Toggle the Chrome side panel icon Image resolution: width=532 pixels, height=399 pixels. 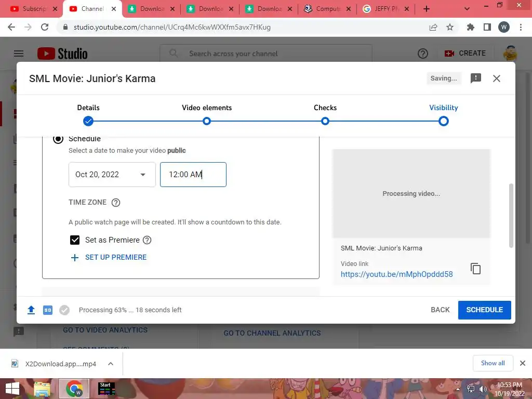point(487,27)
